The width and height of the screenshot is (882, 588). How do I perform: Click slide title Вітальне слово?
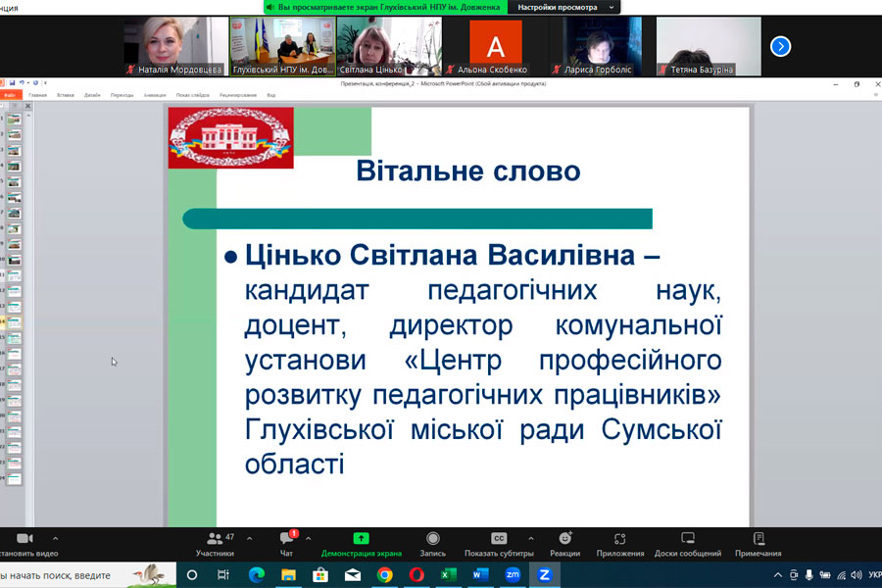[x=468, y=171]
